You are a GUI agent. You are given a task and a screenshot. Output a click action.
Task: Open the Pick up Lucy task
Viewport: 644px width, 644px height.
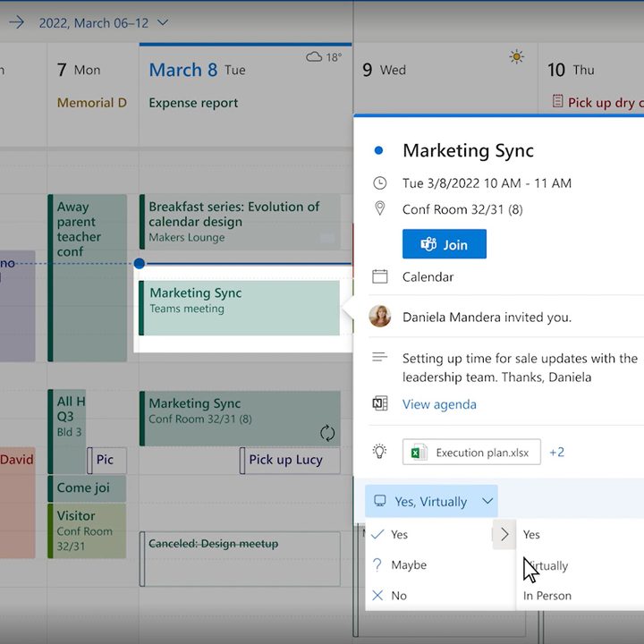(x=290, y=460)
